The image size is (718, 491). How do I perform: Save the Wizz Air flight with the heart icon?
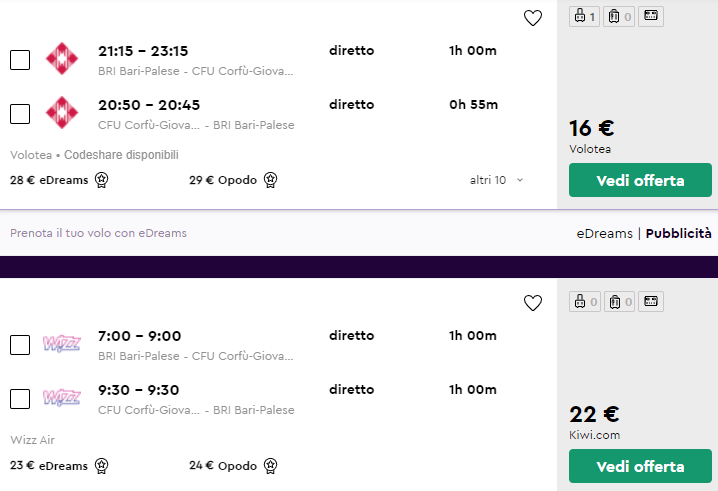[533, 303]
